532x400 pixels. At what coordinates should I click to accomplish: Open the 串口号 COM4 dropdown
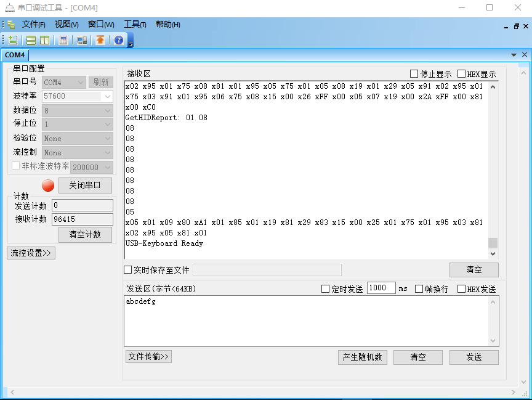tap(64, 82)
